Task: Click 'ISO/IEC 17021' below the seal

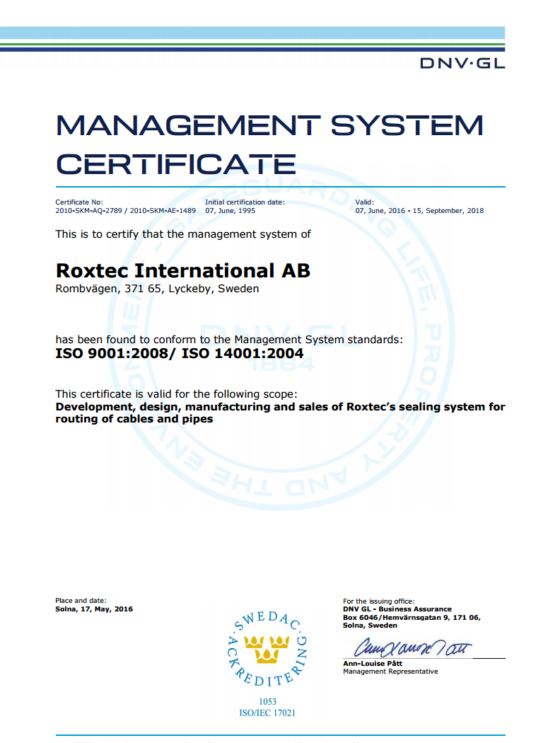Action: pos(267,713)
